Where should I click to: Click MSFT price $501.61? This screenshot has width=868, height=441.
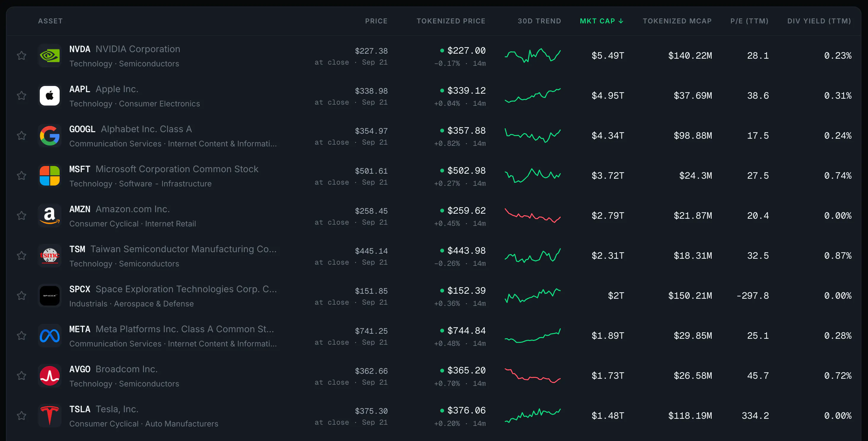pyautogui.click(x=371, y=171)
